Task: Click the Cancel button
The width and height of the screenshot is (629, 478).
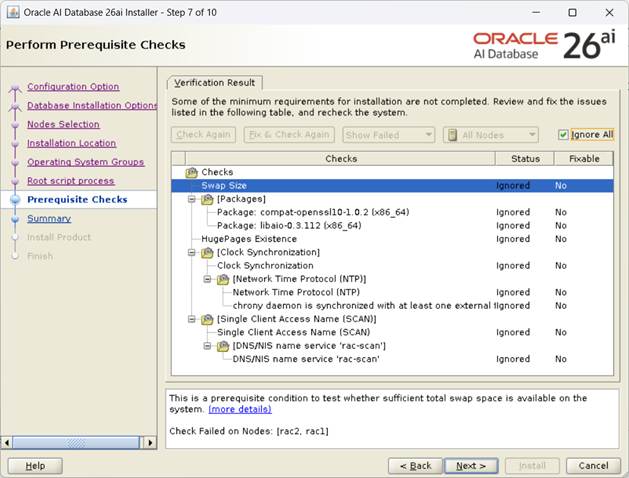Action: pyautogui.click(x=593, y=466)
